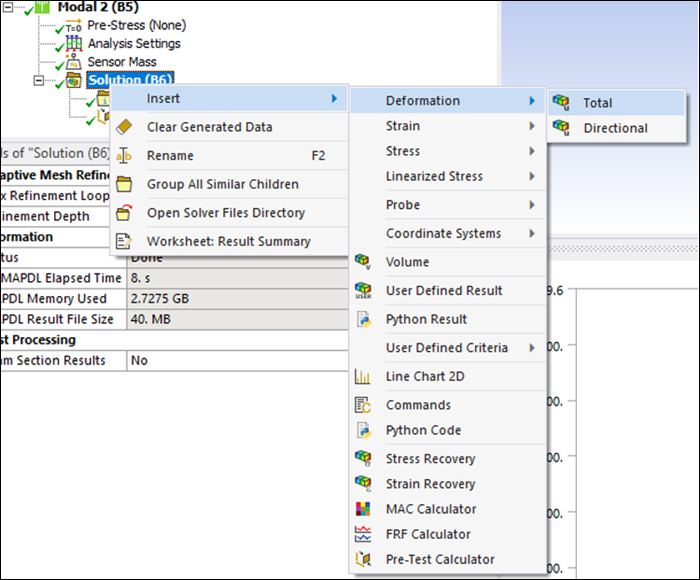This screenshot has width=700, height=580.
Task: Choose Clear Generated Data
Action: coord(209,127)
